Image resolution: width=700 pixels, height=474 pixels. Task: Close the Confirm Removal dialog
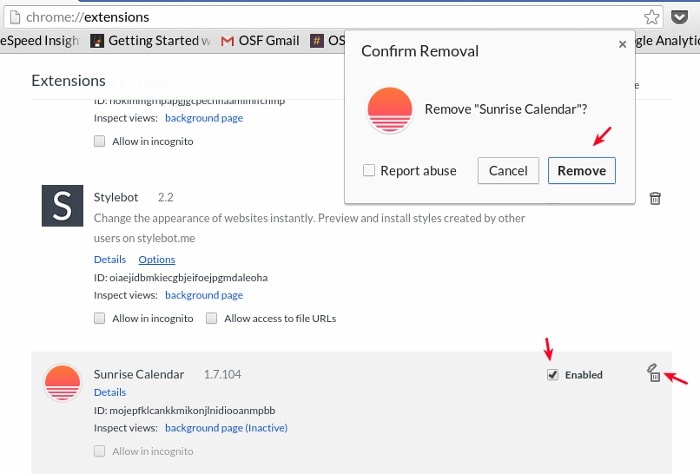pyautogui.click(x=623, y=44)
